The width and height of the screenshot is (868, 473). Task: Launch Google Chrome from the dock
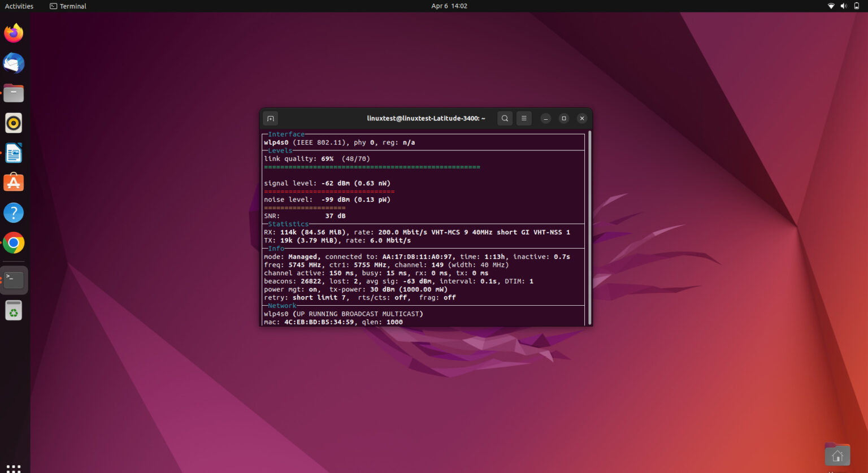pos(14,243)
